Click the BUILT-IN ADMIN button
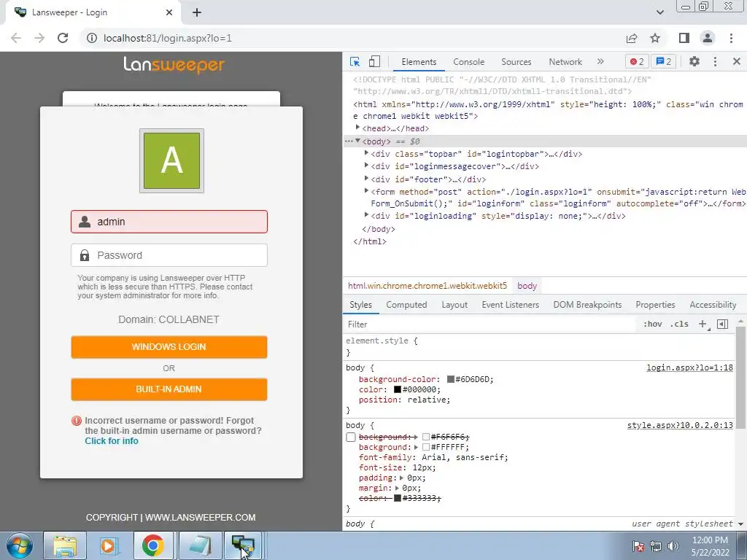This screenshot has width=747, height=560. tap(169, 389)
